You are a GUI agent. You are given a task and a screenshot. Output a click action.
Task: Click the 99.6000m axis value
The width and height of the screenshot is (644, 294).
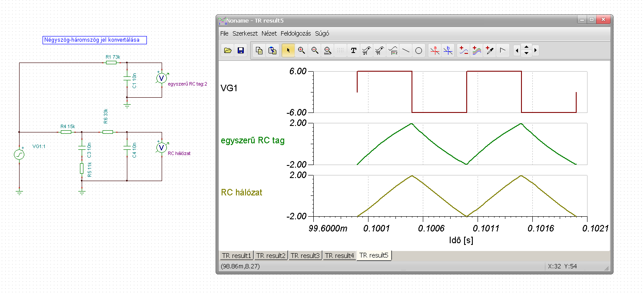click(329, 229)
